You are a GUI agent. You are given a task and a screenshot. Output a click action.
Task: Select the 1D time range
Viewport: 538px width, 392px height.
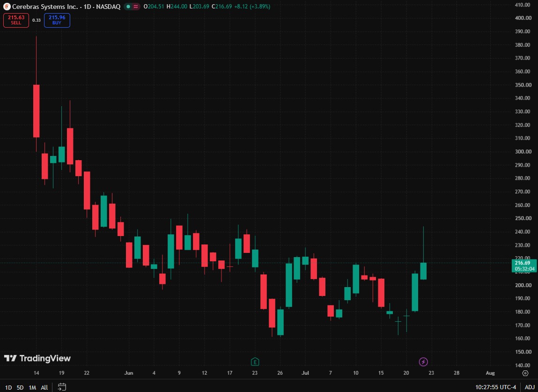[x=8, y=387]
